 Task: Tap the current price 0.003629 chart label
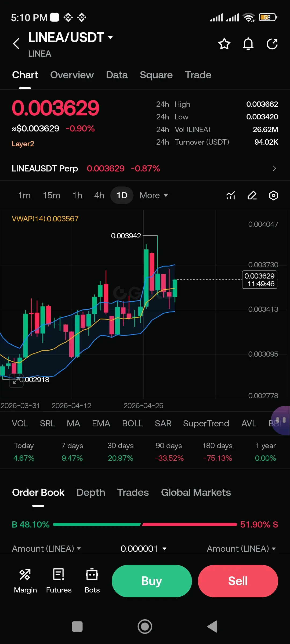(x=260, y=280)
